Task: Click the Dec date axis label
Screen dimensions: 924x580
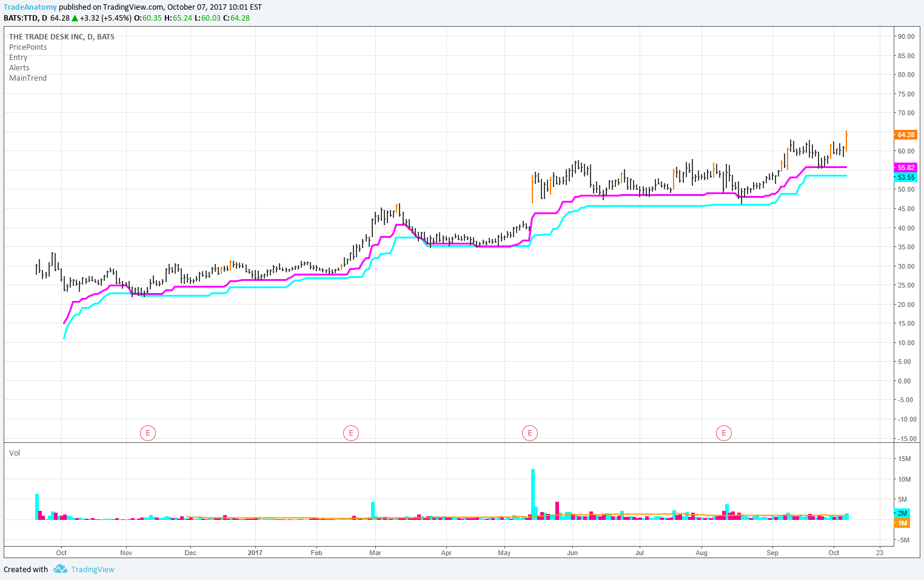Action: pos(190,553)
